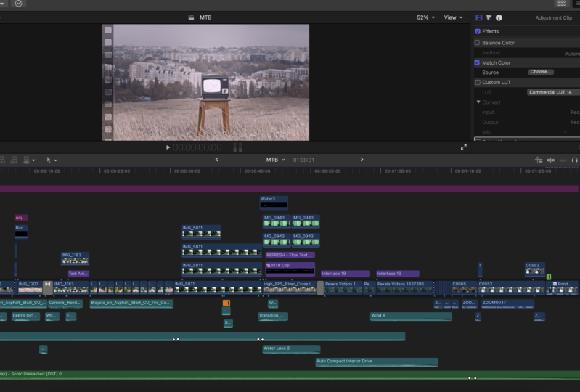The height and width of the screenshot is (392, 580).
Task: Enter full screen with the expand arrows icon
Action: (x=463, y=147)
